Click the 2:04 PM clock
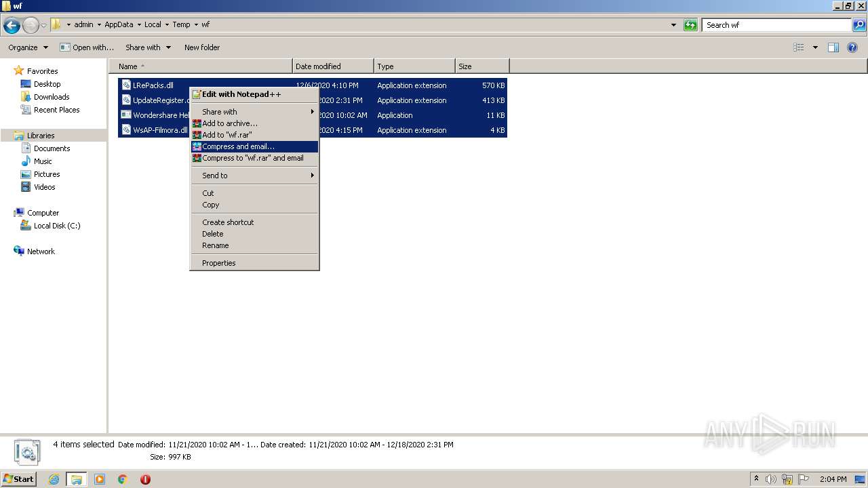The image size is (868, 488). click(x=833, y=479)
